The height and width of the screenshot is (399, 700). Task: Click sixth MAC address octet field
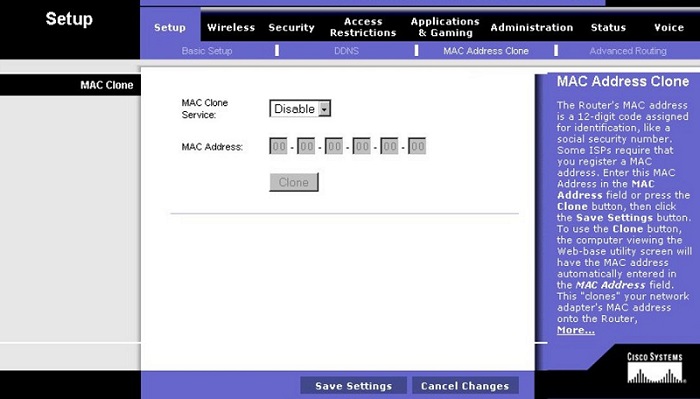click(x=417, y=146)
